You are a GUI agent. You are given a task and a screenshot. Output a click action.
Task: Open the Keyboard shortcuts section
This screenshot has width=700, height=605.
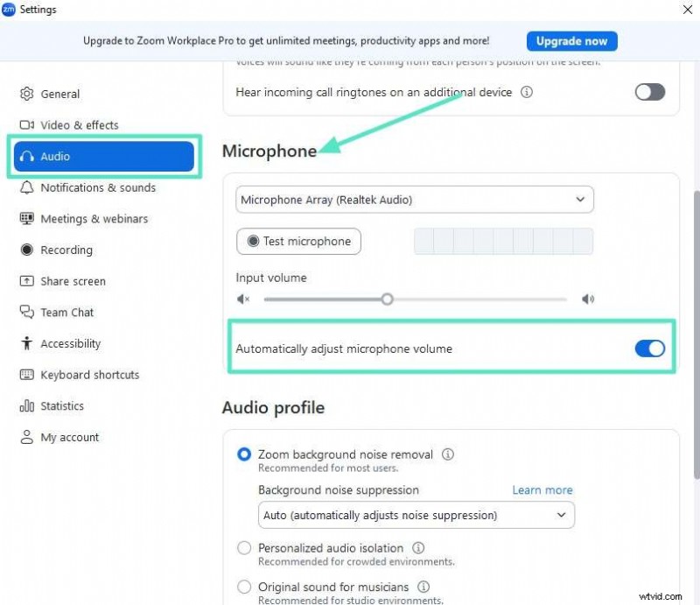[x=89, y=375]
